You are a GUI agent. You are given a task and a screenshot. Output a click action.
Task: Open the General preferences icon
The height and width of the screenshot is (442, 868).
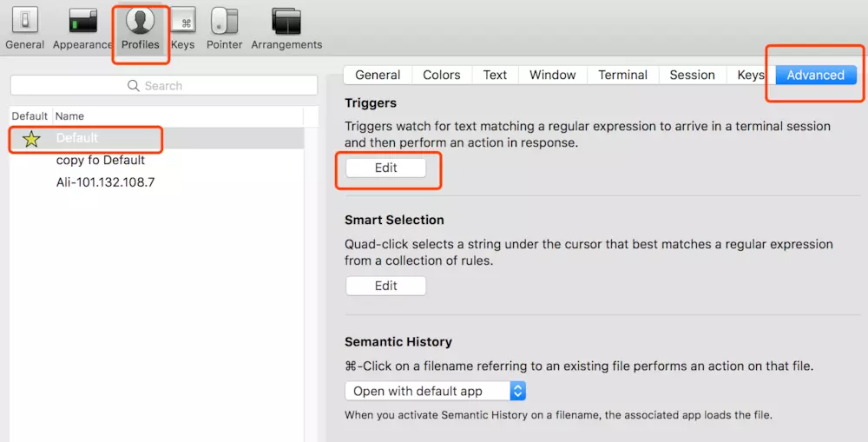(25, 28)
